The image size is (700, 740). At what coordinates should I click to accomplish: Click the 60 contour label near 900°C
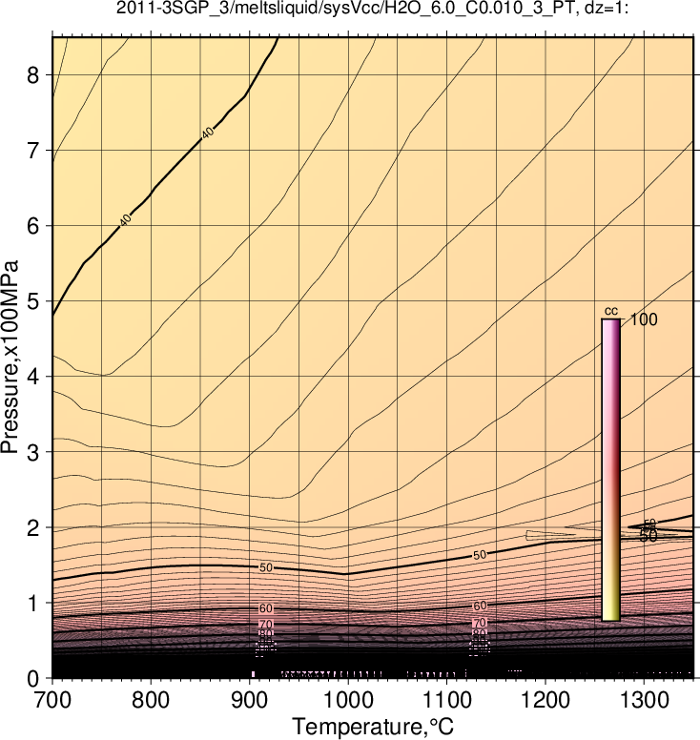point(266,608)
